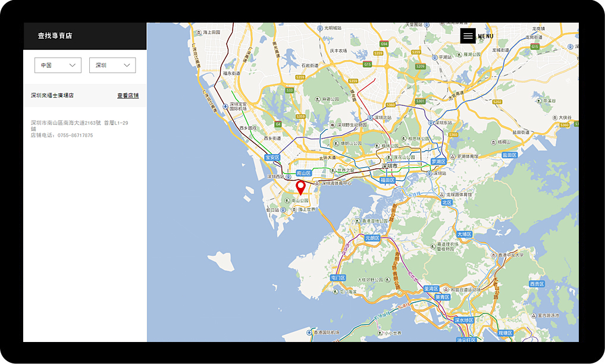Click the 盐田区 district label

(x=510, y=155)
